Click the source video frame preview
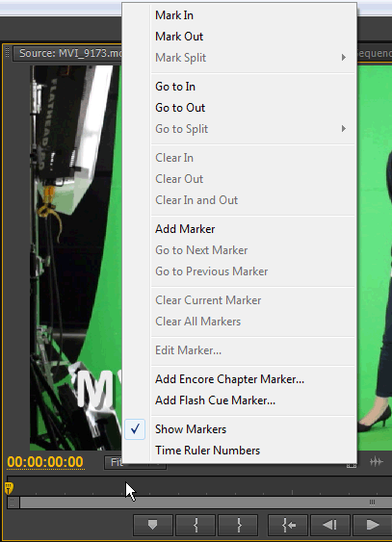The height and width of the screenshot is (542, 392). pyautogui.click(x=75, y=258)
